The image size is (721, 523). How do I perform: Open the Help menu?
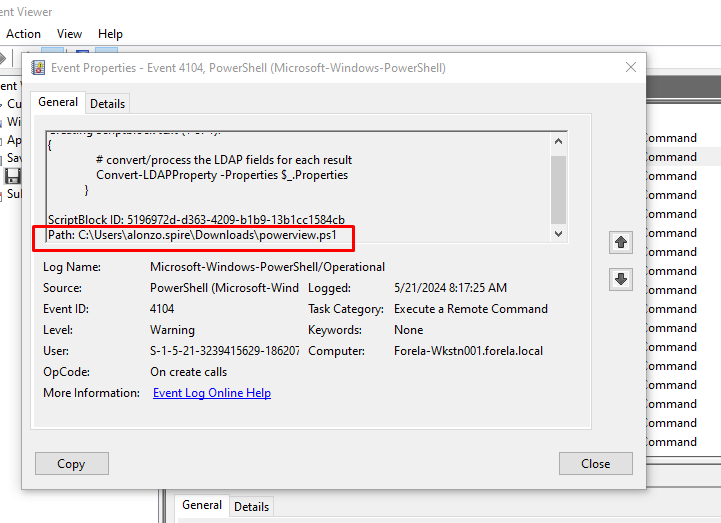[110, 34]
